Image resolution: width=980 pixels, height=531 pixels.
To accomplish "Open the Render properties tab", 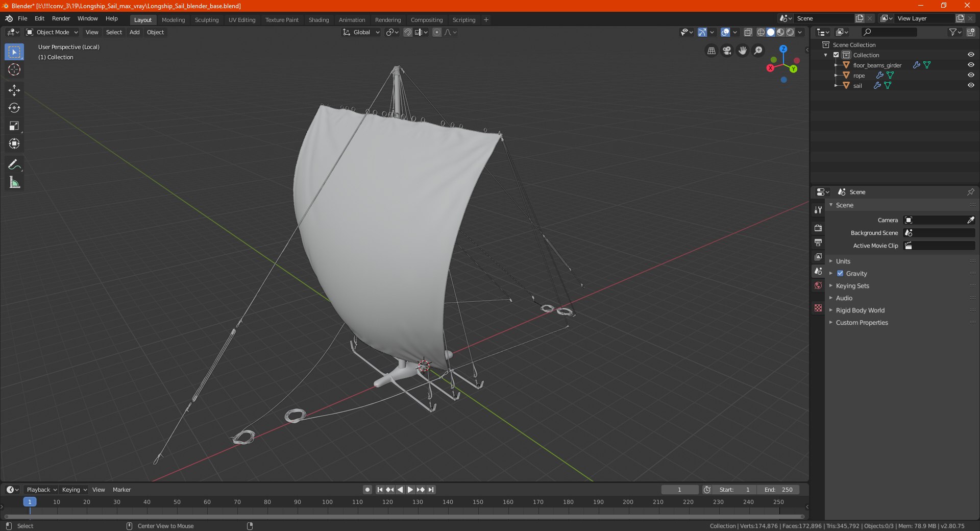I will click(818, 228).
